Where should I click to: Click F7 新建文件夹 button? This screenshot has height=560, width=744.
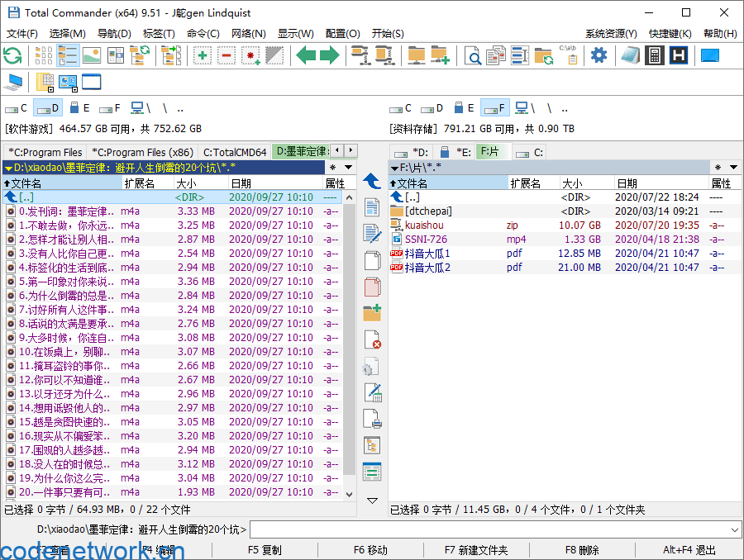click(x=476, y=550)
